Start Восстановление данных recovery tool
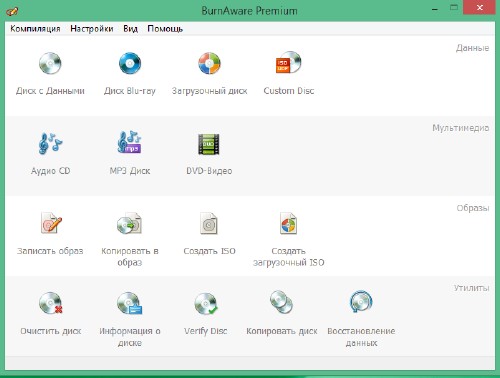The width and height of the screenshot is (500, 378). click(x=361, y=302)
